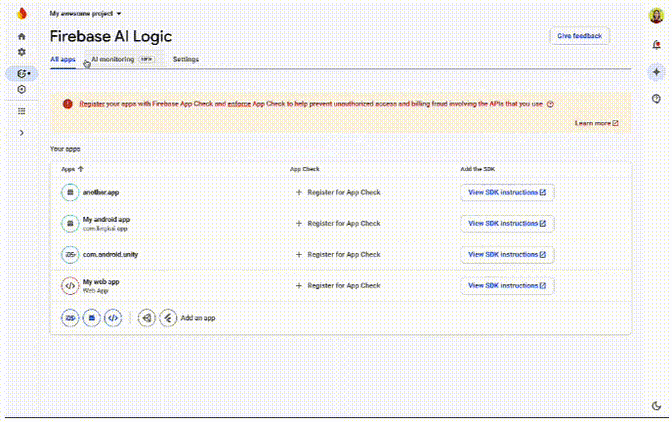Add an iOS app icon

point(70,318)
